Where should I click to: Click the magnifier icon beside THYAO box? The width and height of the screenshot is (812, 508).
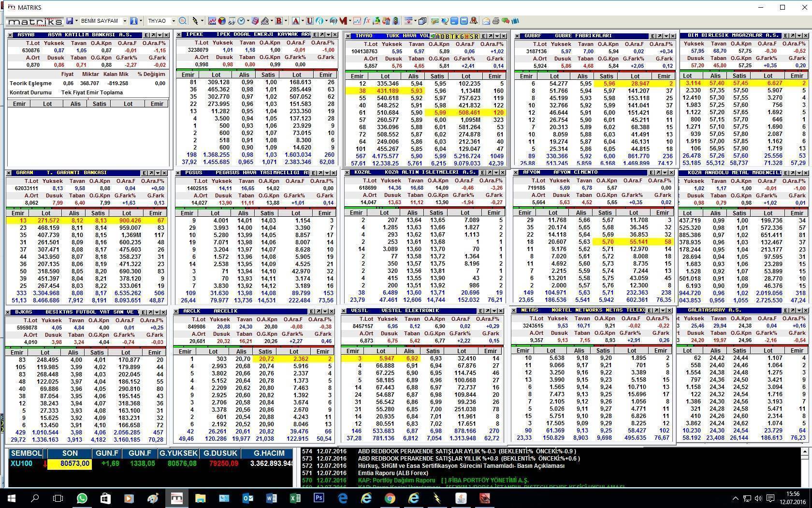(182, 21)
